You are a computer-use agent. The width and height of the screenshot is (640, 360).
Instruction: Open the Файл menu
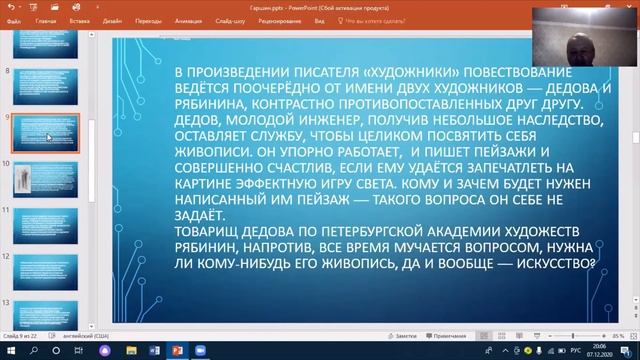pyautogui.click(x=14, y=21)
